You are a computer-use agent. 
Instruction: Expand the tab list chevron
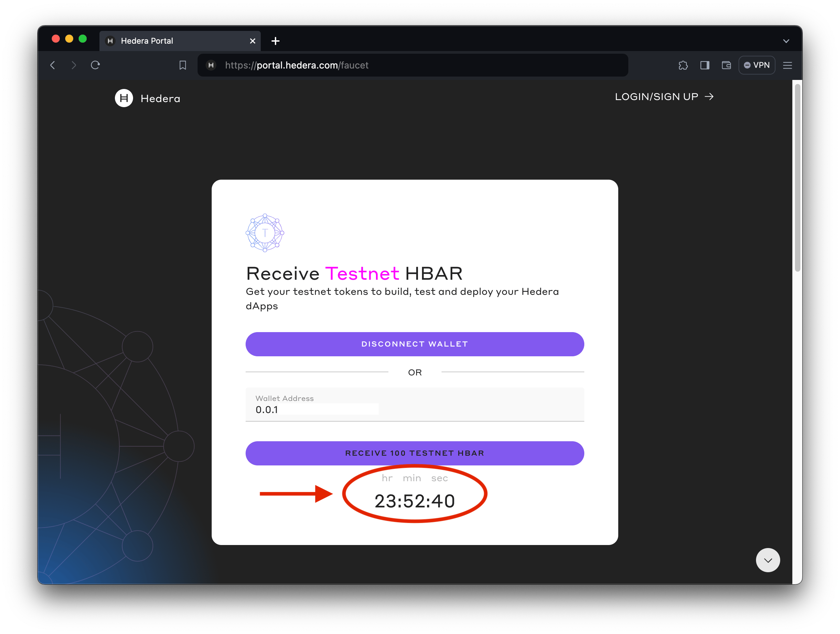pos(786,41)
